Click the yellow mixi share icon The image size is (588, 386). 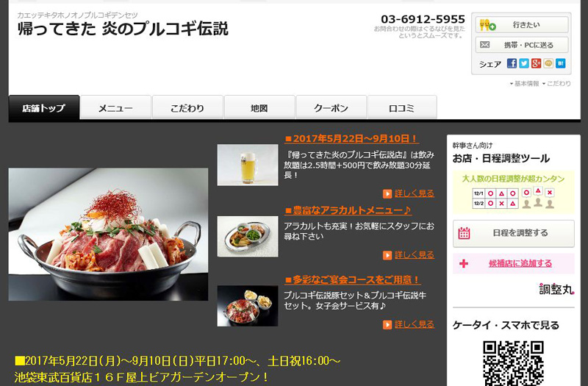click(x=548, y=63)
